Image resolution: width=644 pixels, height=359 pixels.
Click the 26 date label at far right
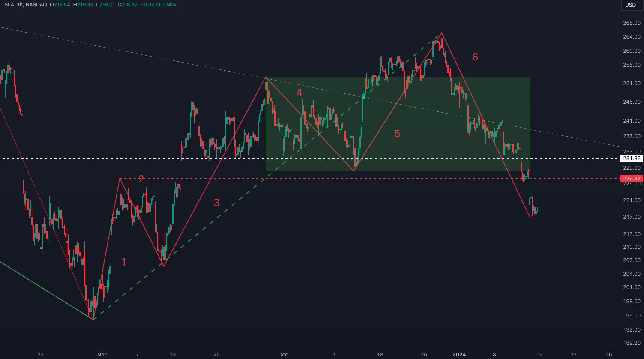click(609, 355)
